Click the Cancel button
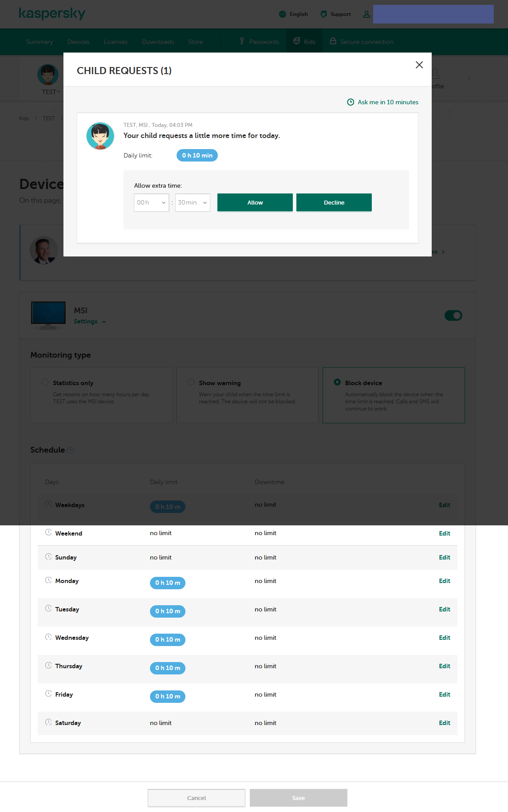The image size is (508, 812). (197, 798)
